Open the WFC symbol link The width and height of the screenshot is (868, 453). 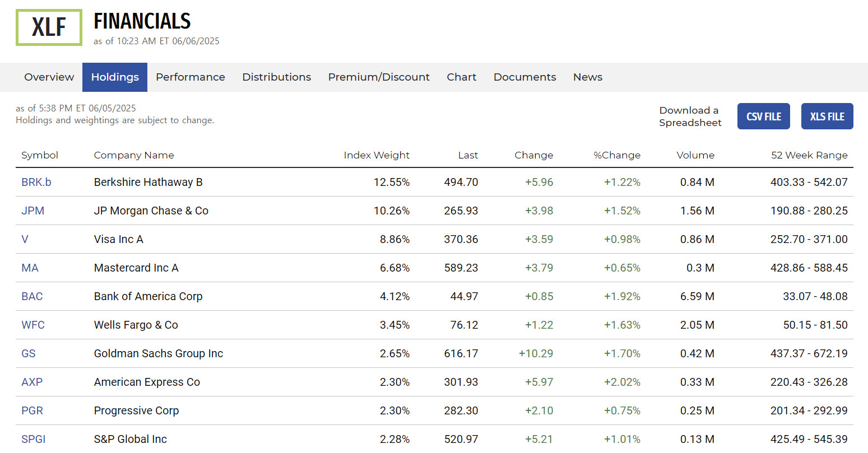pyautogui.click(x=33, y=325)
